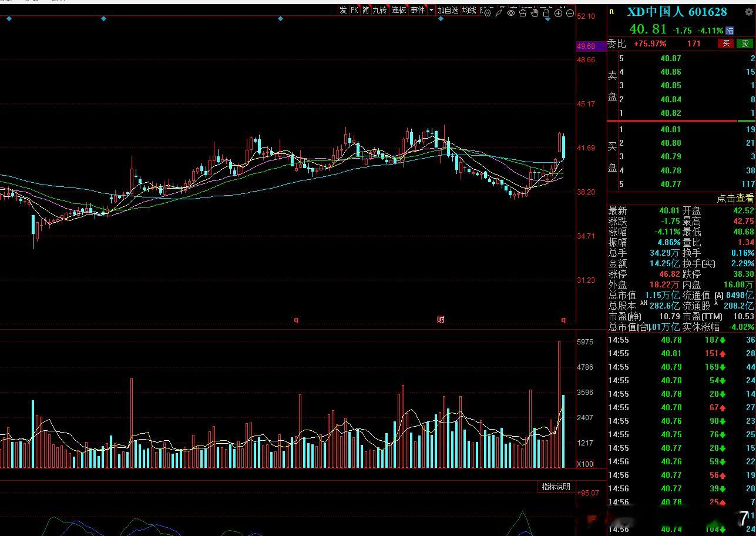Open the PK comparison tool
The image size is (756, 536).
coord(354,10)
